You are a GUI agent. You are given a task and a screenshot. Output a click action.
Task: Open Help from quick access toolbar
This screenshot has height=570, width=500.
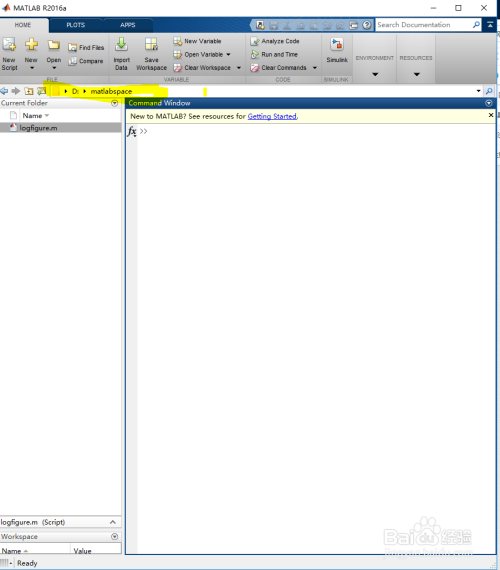pyautogui.click(x=367, y=25)
